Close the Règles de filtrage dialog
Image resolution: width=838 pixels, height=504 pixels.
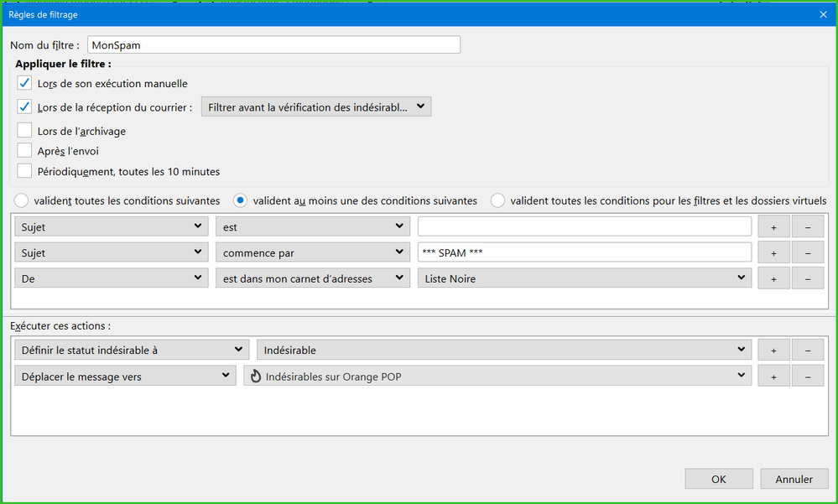[822, 14]
